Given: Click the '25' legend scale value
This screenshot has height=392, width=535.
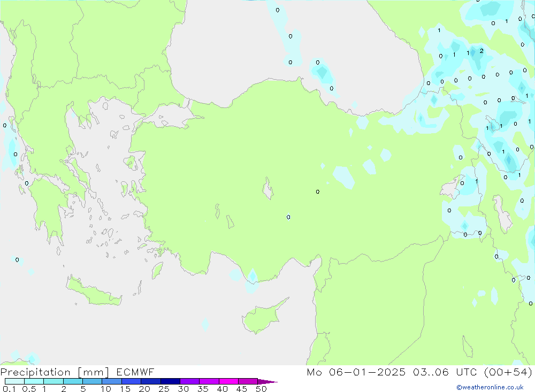Looking at the screenshot, I should (164, 389).
